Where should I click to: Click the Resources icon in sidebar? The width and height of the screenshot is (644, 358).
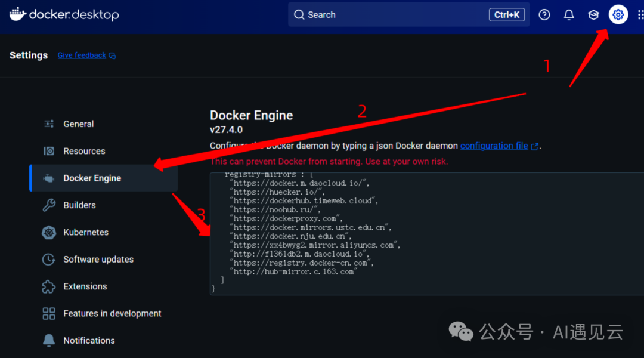[x=49, y=151]
